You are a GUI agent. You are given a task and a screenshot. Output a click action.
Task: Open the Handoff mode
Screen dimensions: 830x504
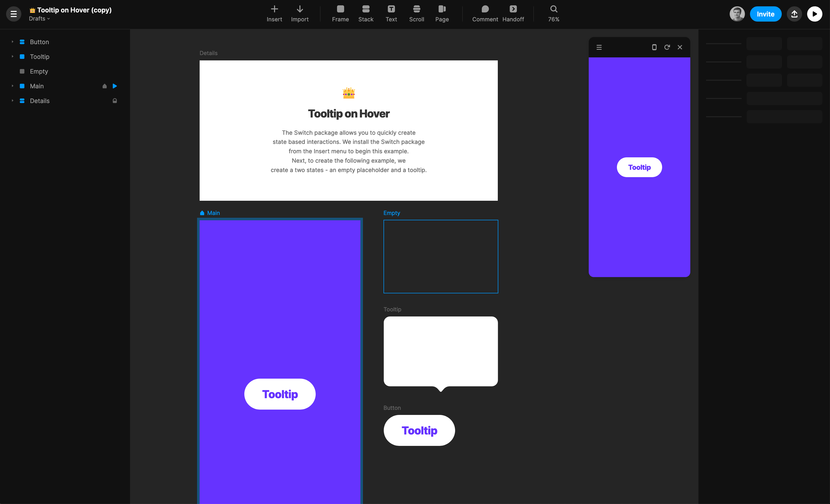pos(513,13)
